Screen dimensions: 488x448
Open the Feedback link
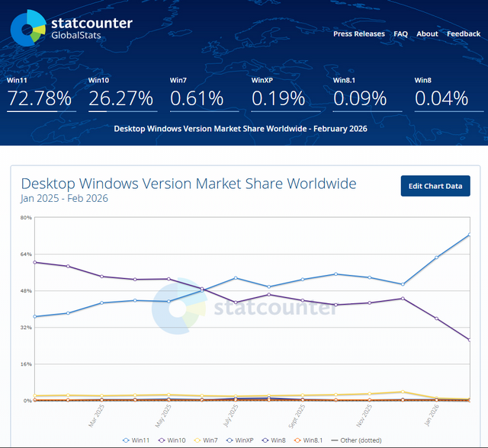[x=464, y=34]
